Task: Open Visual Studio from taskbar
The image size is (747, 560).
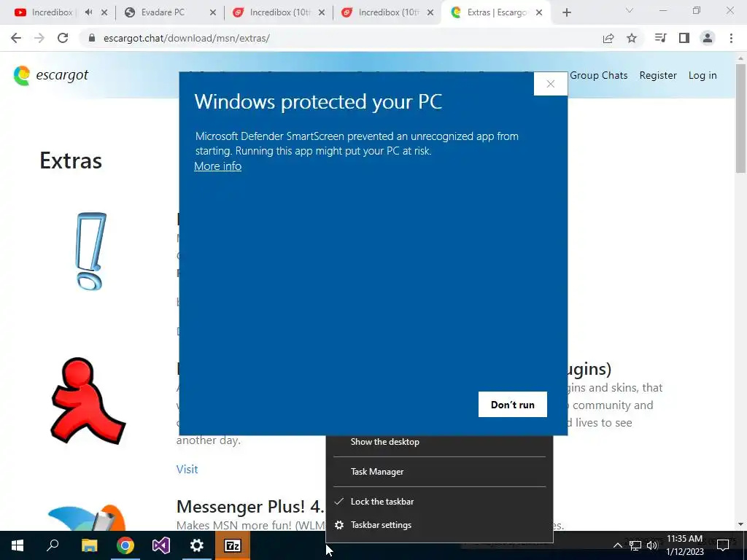Action: click(161, 545)
